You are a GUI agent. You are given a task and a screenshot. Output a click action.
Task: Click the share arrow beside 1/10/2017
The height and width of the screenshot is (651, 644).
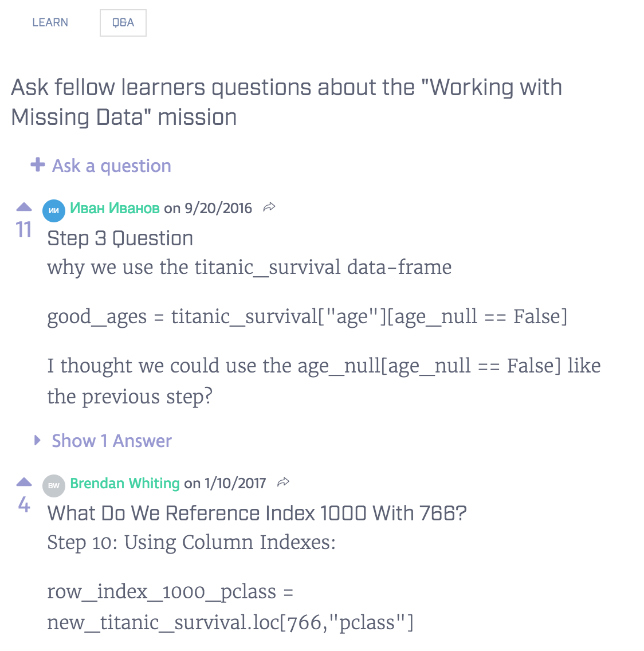point(283,483)
